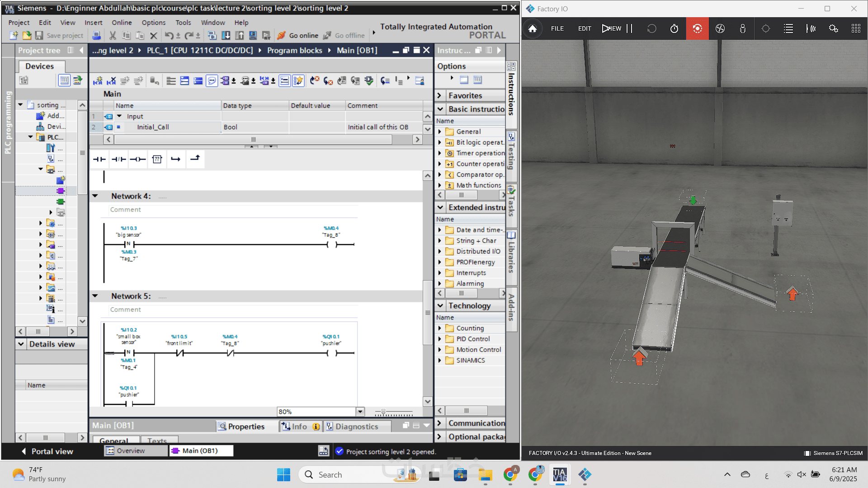Click the editor zoom slider
This screenshot has width=868, height=488.
tap(383, 412)
